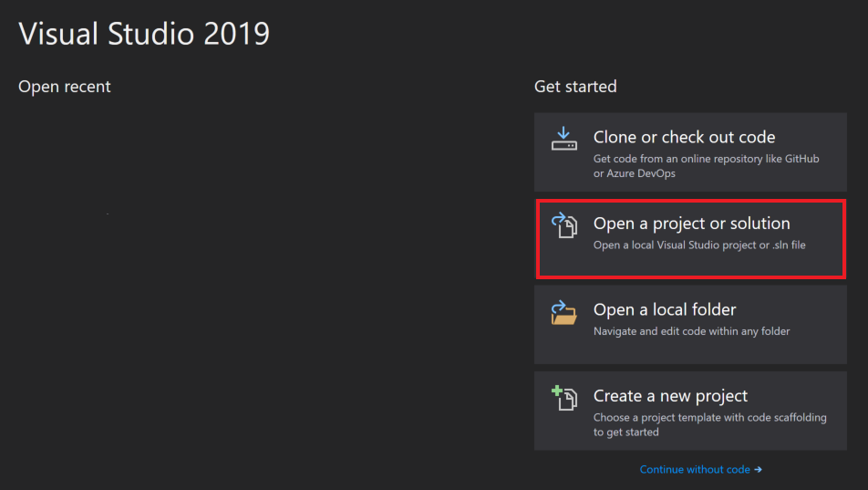Click the Open a local folder icon

click(564, 313)
